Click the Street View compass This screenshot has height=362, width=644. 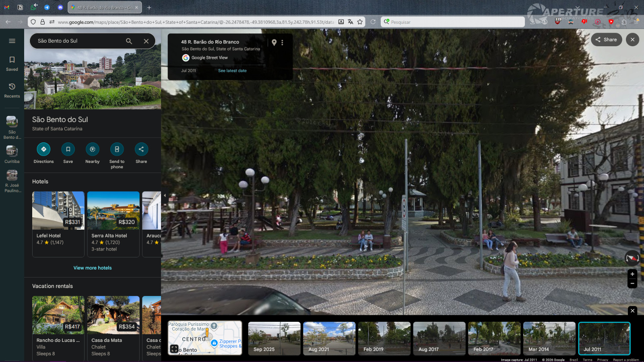click(632, 258)
